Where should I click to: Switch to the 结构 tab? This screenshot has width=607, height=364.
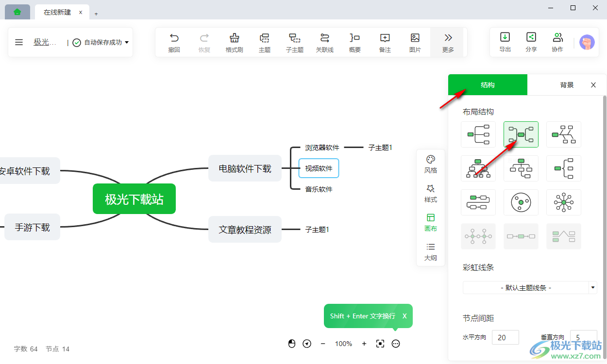point(488,85)
